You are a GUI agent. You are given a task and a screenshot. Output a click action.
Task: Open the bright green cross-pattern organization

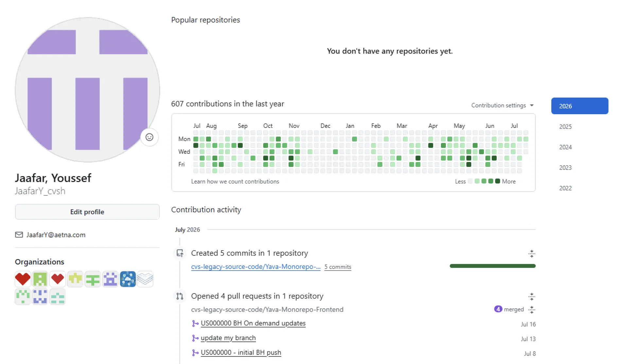[93, 279]
